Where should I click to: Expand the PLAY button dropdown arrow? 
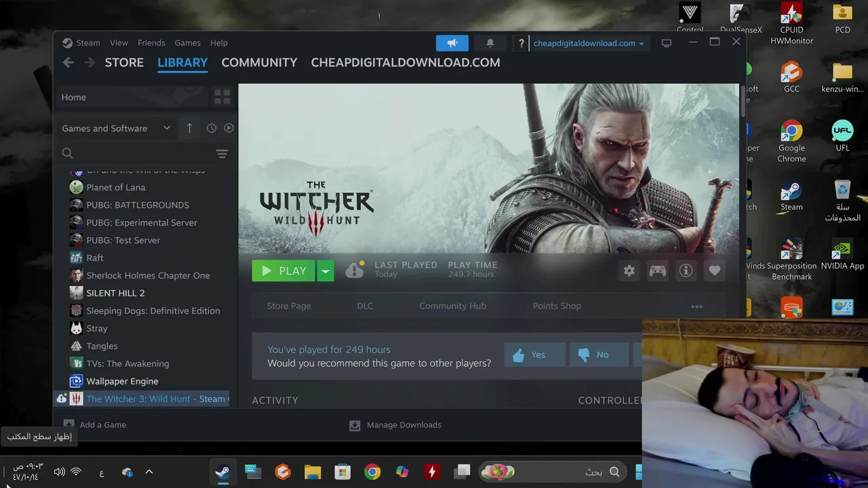click(325, 270)
